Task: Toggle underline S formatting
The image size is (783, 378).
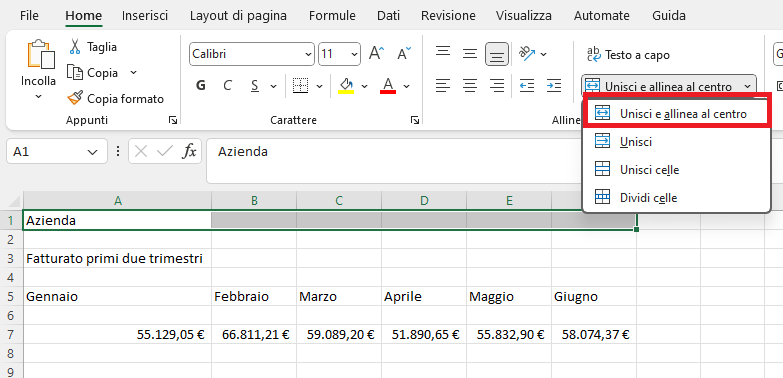Action: (255, 86)
